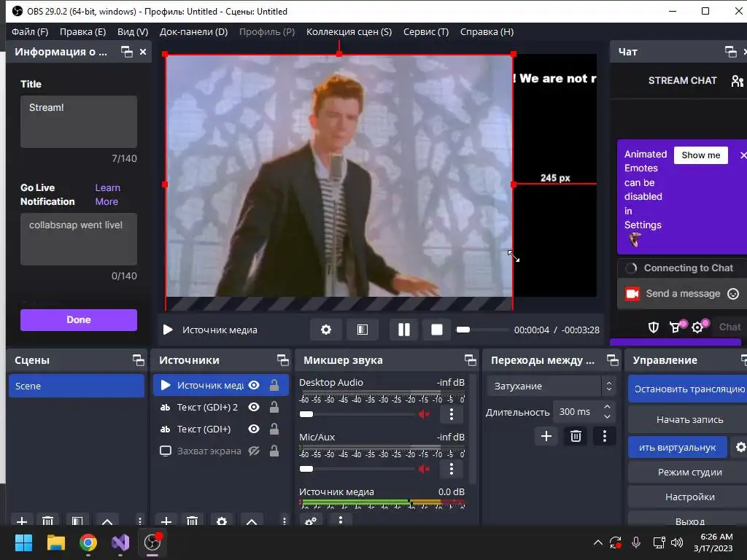Open advanced audio properties gears
This screenshot has width=747, height=560.
coord(311,521)
